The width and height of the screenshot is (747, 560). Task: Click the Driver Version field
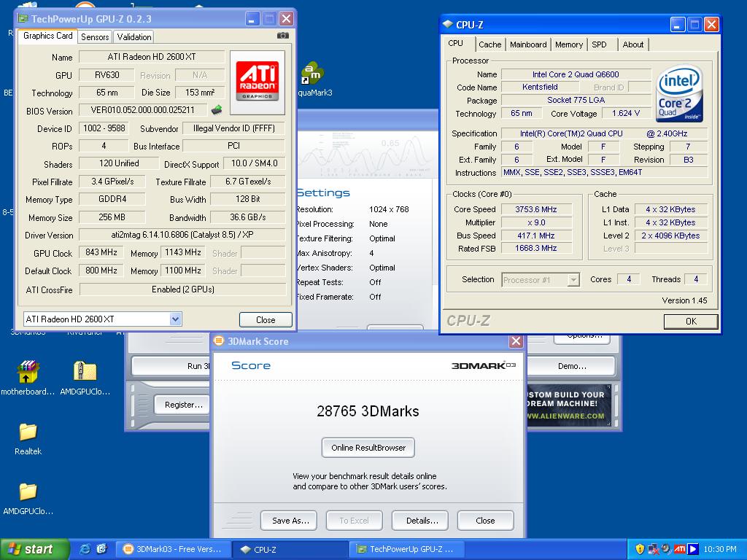click(x=182, y=235)
